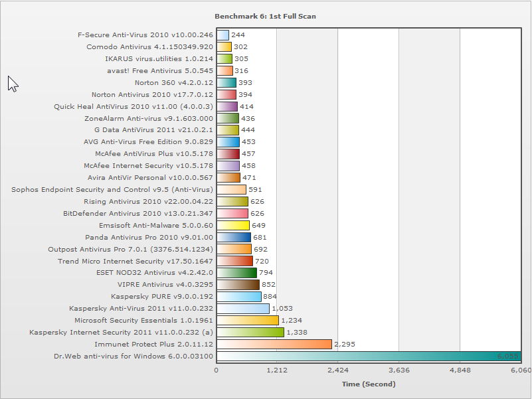Select the ESET NOD32 Antivirus v4.2.42.0 label
The width and height of the screenshot is (532, 399).
pos(155,272)
